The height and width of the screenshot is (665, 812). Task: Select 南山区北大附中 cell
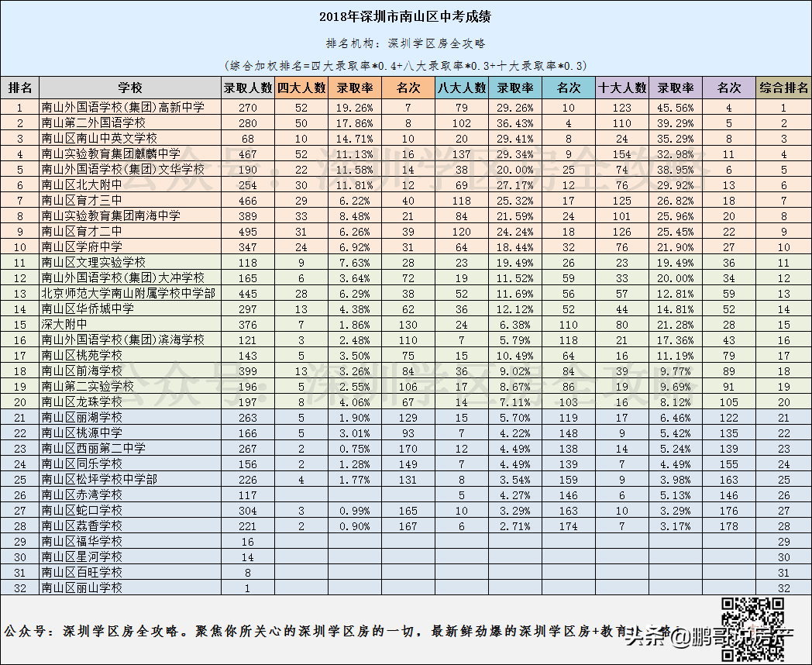pyautogui.click(x=130, y=185)
